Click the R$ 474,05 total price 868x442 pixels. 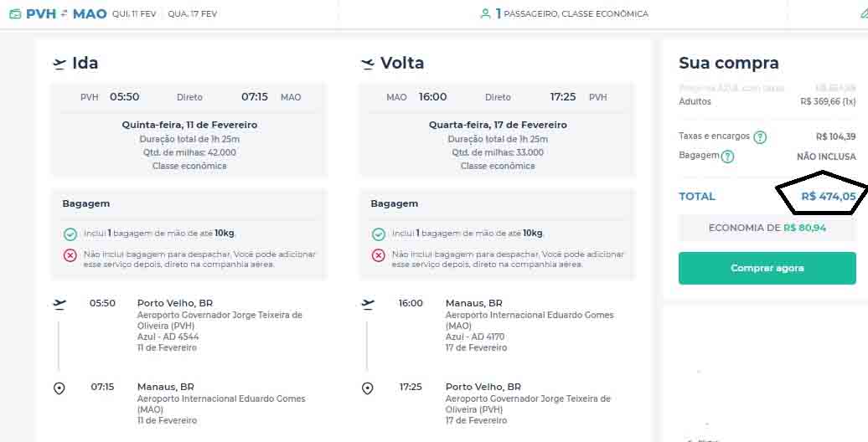pyautogui.click(x=828, y=197)
